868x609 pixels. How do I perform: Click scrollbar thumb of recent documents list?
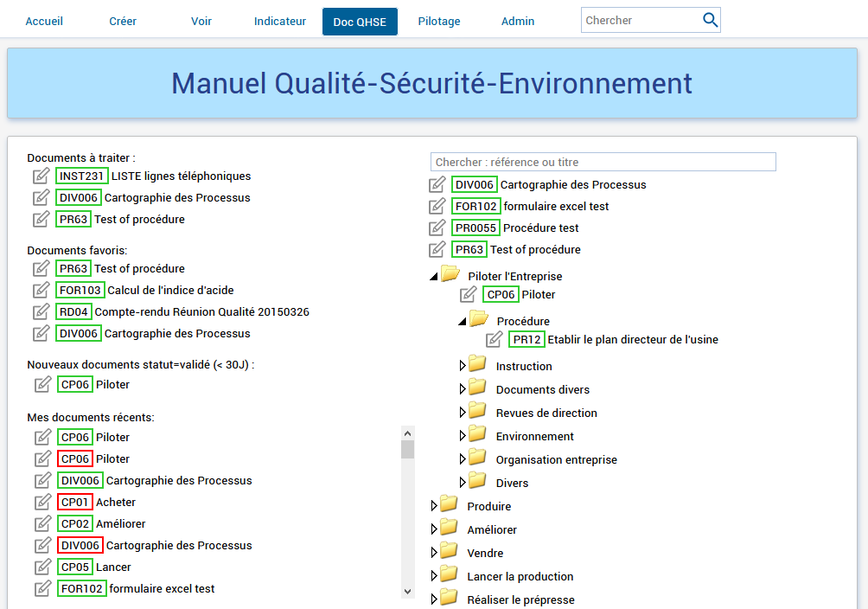pyautogui.click(x=408, y=450)
